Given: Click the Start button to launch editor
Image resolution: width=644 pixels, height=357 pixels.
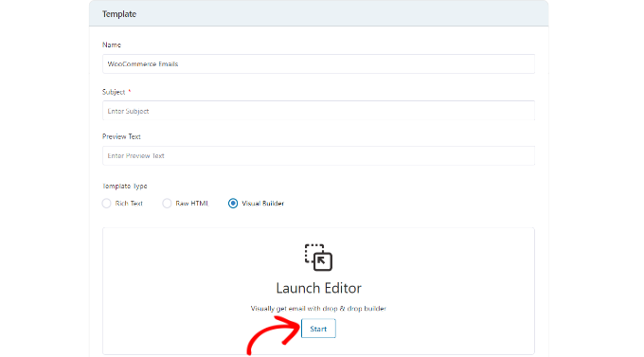Looking at the screenshot, I should click(318, 329).
